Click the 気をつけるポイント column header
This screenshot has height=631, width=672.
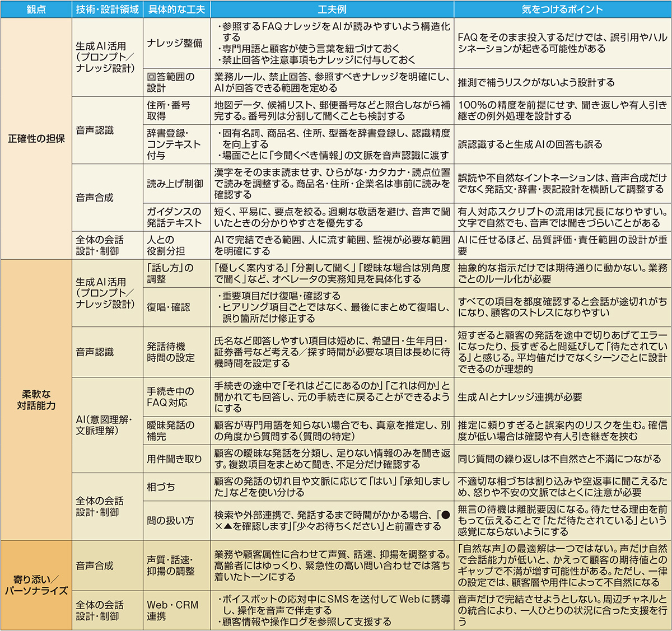pyautogui.click(x=562, y=10)
